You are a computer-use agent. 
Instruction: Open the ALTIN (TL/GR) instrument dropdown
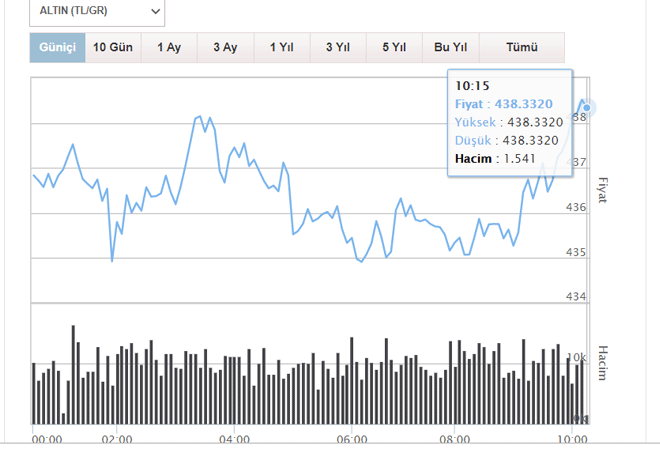coord(97,11)
